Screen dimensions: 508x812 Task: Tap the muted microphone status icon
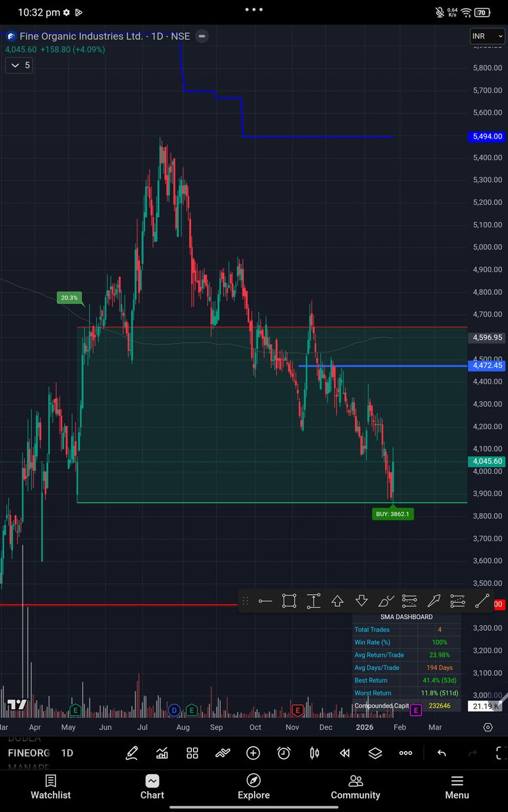(x=440, y=12)
